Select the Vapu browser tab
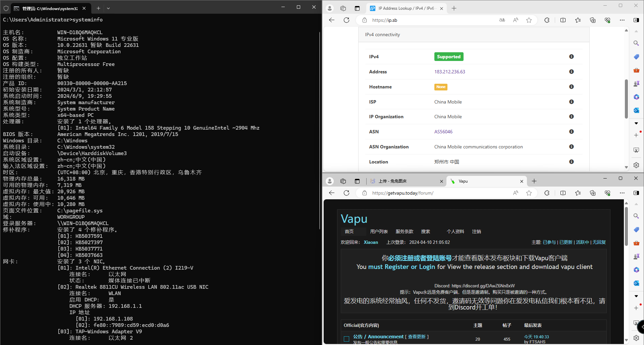Viewport: 644px width, 345px height. pyautogui.click(x=487, y=181)
